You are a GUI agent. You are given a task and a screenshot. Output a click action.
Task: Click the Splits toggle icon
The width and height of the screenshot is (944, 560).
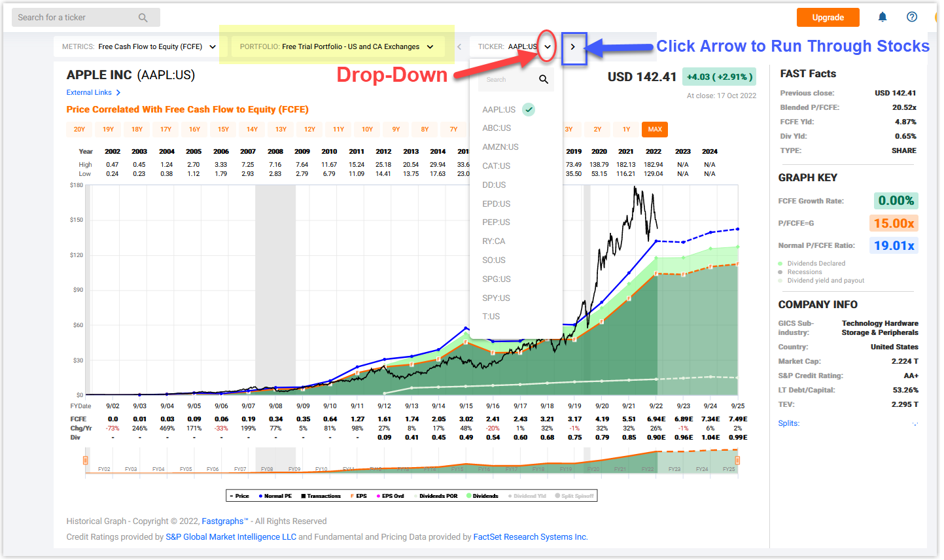(915, 424)
